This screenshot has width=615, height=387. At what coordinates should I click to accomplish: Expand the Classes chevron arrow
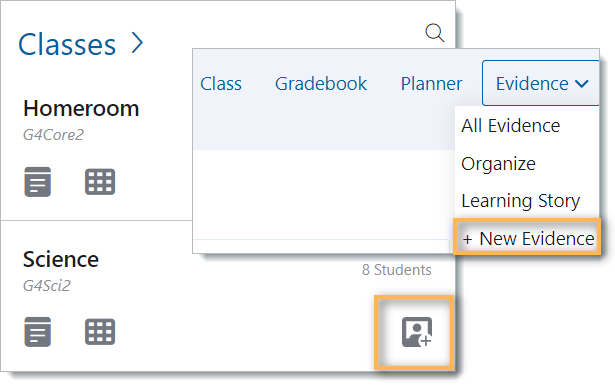137,43
